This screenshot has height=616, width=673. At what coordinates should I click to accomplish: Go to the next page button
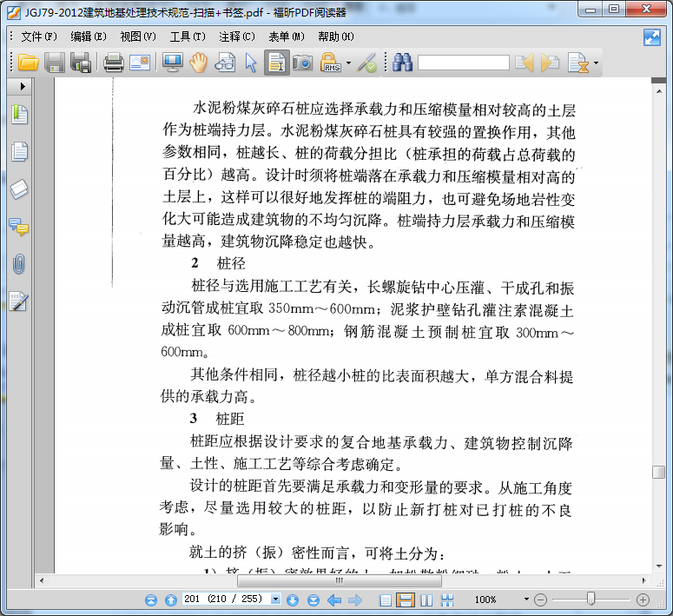[293, 599]
